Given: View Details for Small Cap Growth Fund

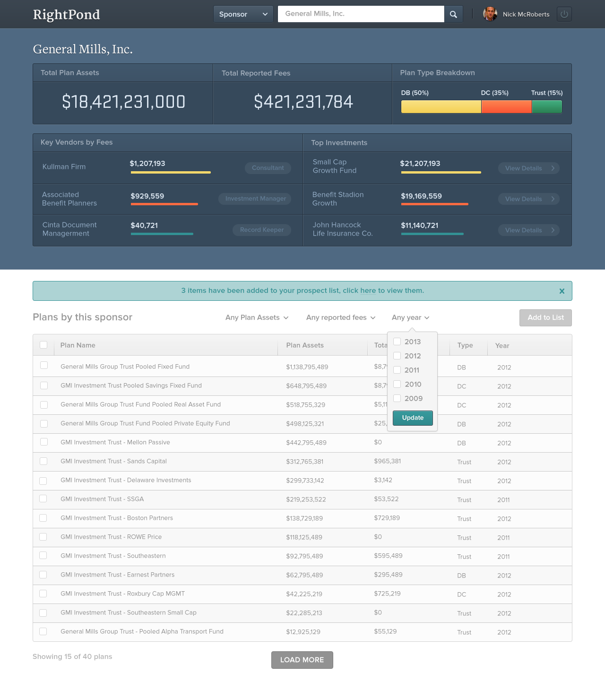Looking at the screenshot, I should point(528,168).
